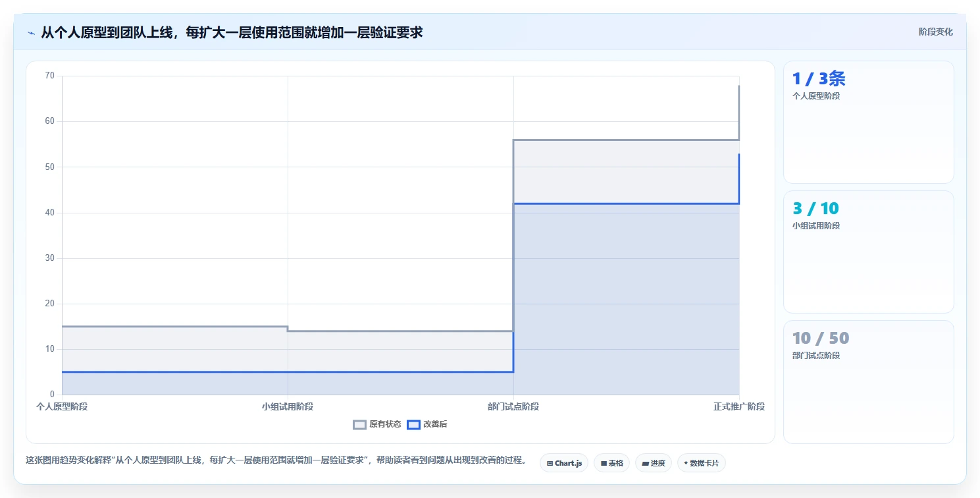The image size is (980, 498).
Task: Click the 10 y-axis value
Action: 50,349
